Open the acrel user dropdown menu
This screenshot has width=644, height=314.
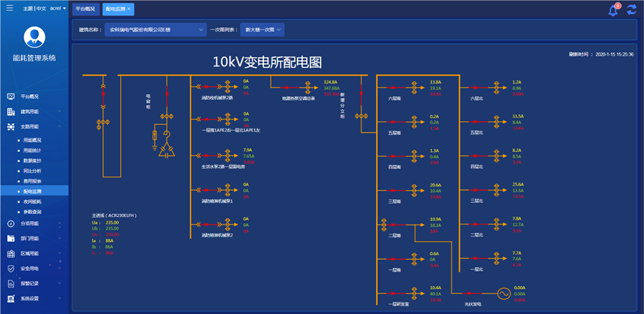[x=58, y=9]
